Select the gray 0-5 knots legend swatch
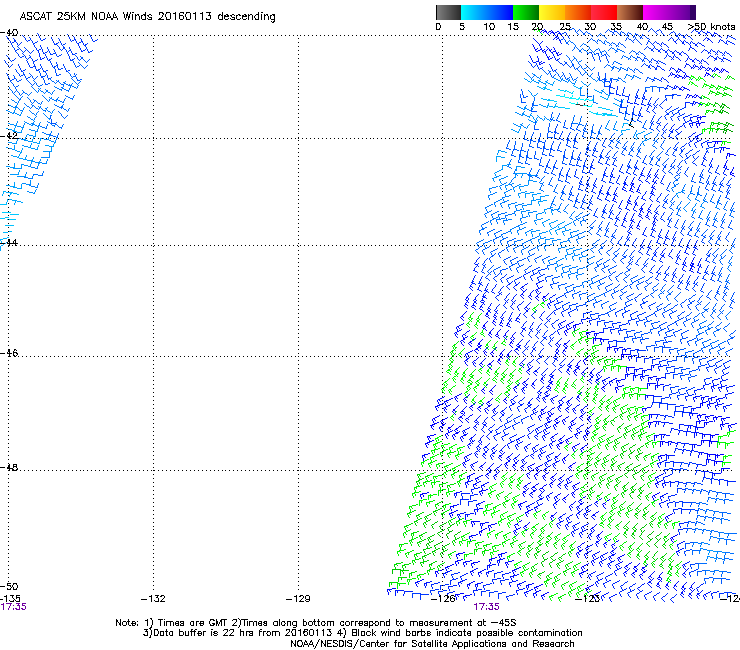This screenshot has height=650, width=740. point(448,12)
